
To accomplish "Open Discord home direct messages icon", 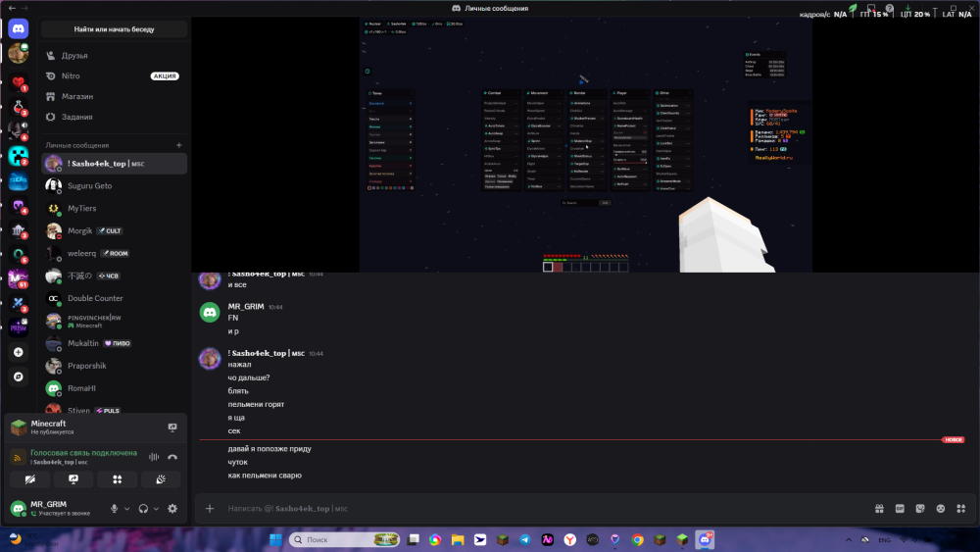I will (18, 28).
